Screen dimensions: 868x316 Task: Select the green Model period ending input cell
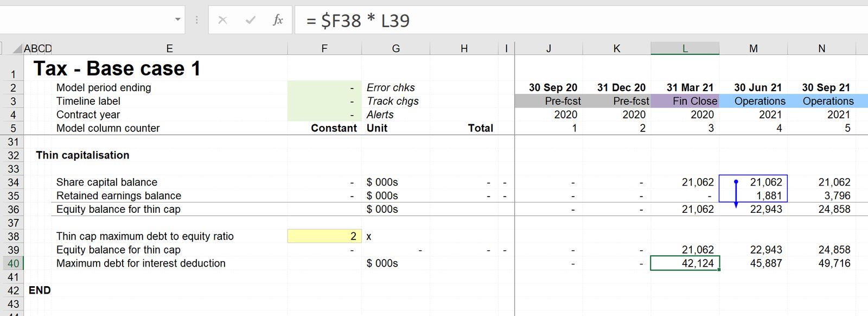[x=324, y=87]
